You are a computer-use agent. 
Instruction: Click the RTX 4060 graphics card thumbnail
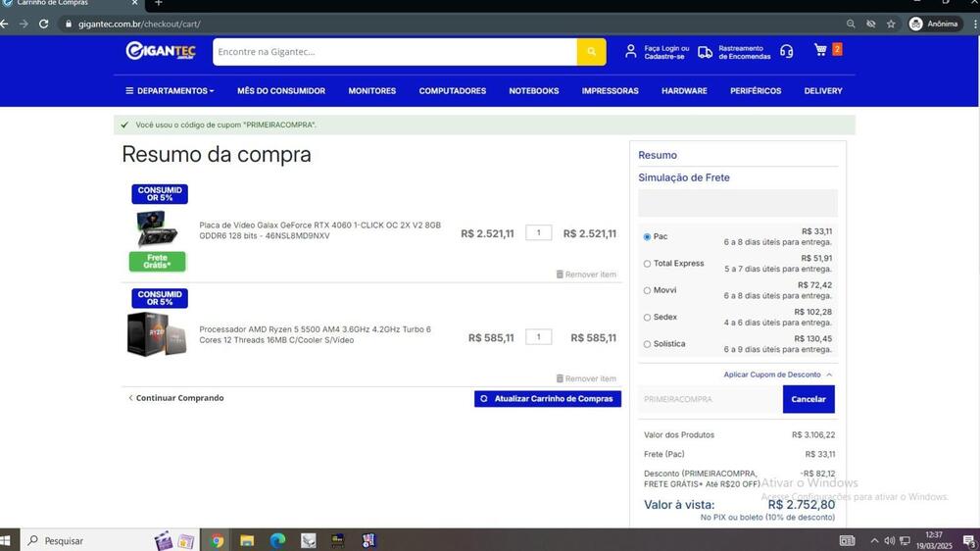click(157, 228)
